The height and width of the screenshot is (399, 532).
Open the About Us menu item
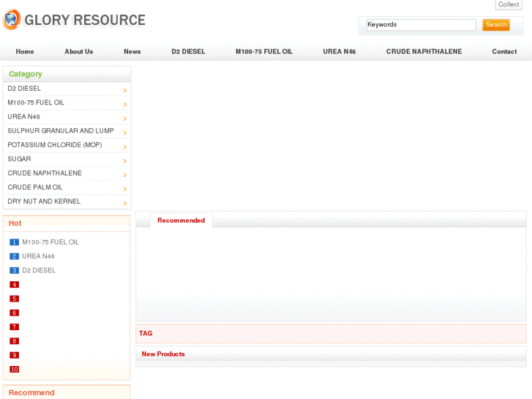(78, 52)
